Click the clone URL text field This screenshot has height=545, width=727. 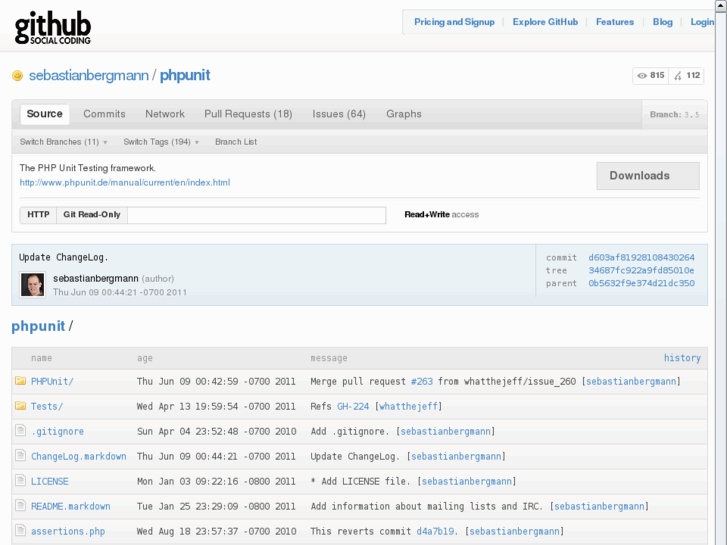pos(256,215)
